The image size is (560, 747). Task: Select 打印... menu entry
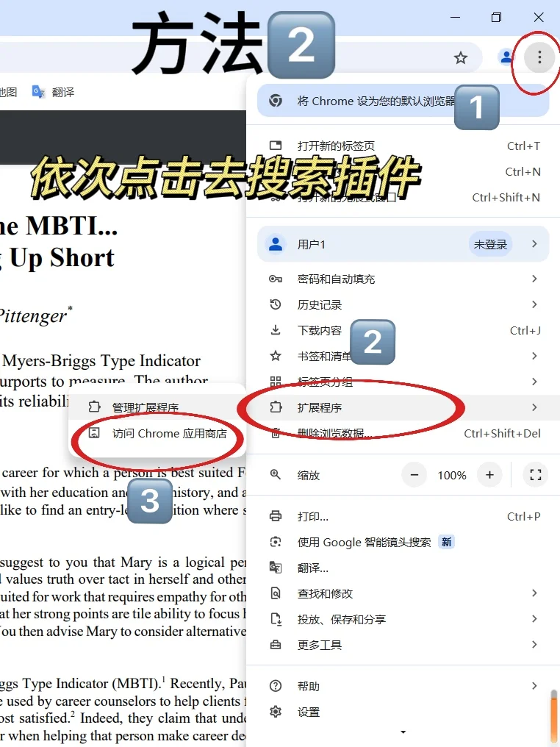[x=403, y=516]
